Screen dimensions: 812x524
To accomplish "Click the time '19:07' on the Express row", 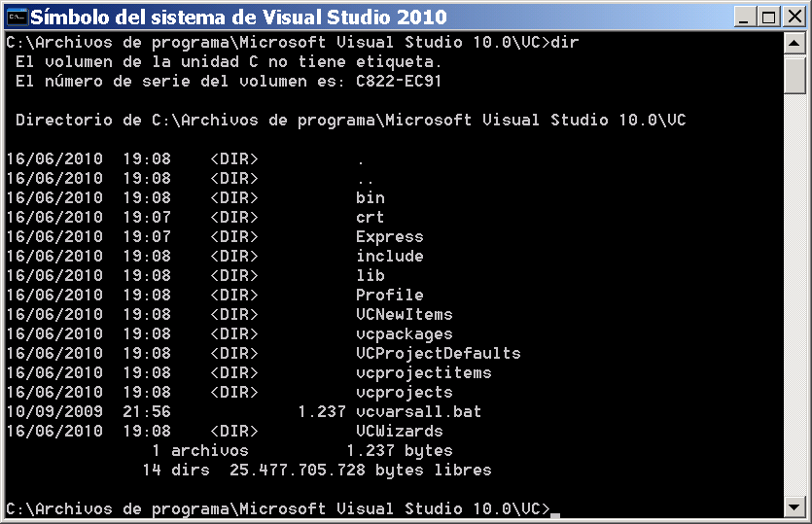I will (x=147, y=236).
